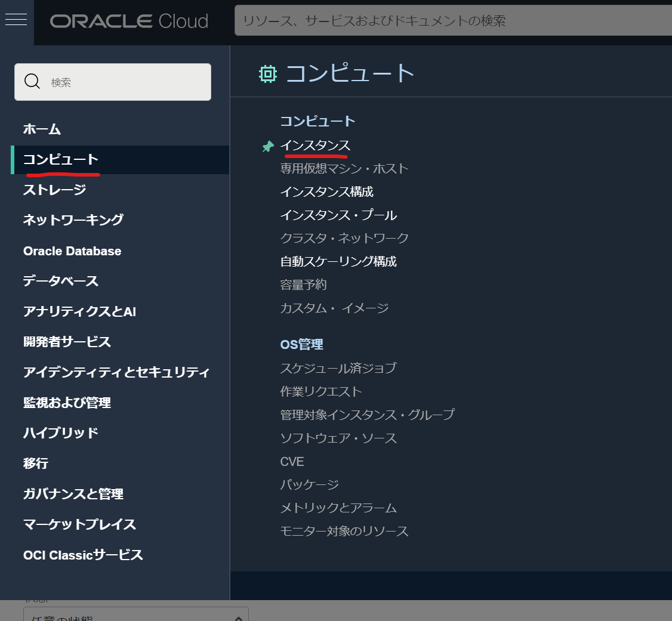This screenshot has width=672, height=621.
Task: Open the 監視および管理 menu category
Action: (67, 403)
